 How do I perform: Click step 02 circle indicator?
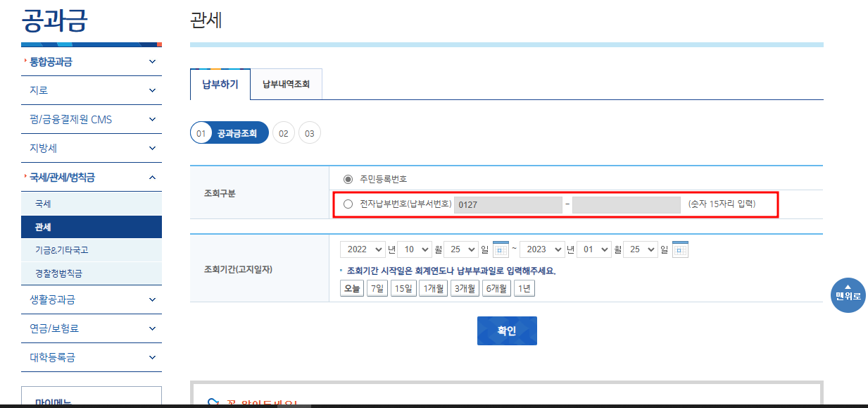[284, 132]
